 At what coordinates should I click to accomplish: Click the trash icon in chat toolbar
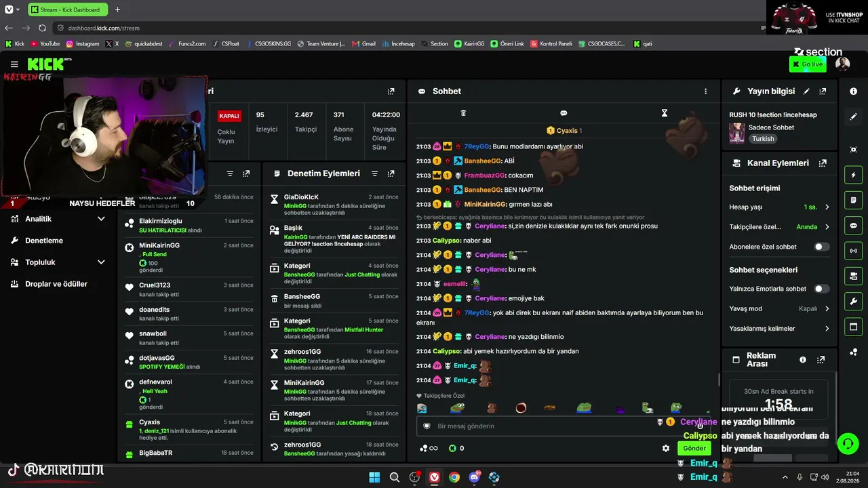coord(463,113)
